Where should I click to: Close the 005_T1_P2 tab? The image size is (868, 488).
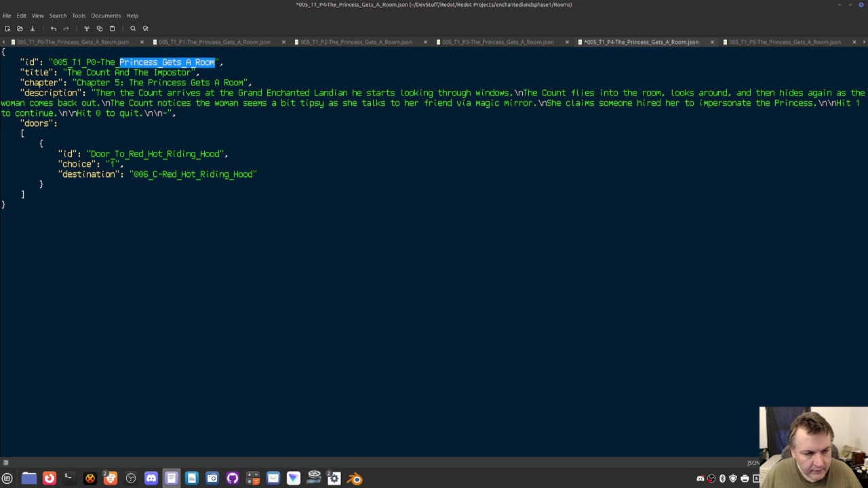pos(425,42)
